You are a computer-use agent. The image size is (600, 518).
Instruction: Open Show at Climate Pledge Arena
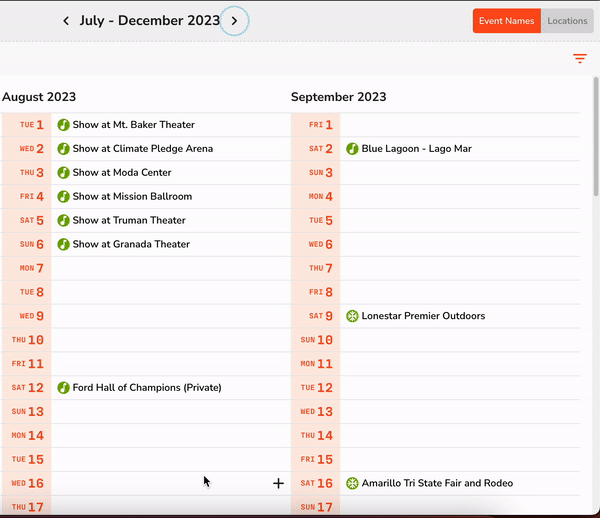click(x=142, y=149)
